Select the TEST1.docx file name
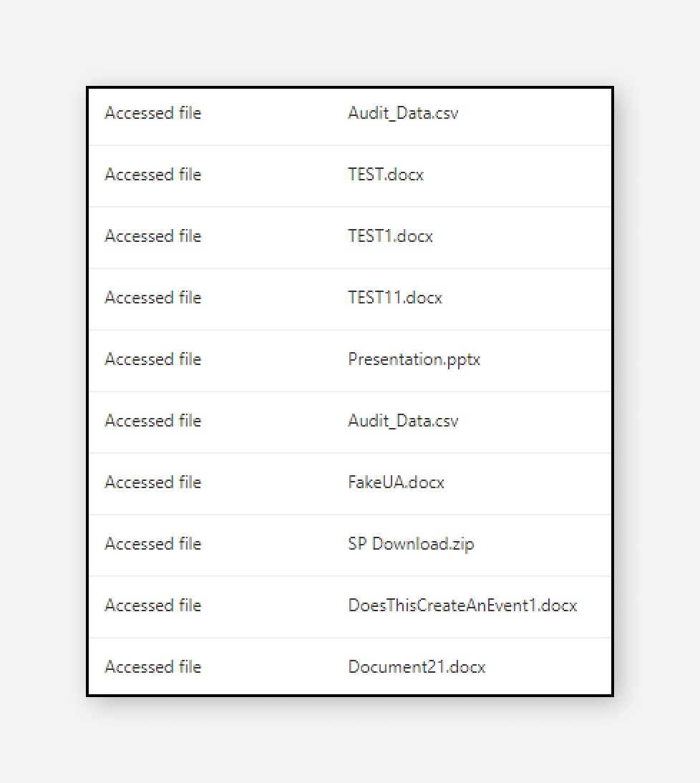Screen dimensions: 700x783 click(390, 236)
